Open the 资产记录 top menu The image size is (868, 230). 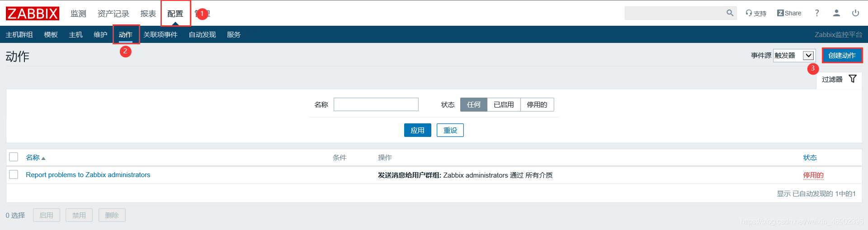click(x=113, y=14)
